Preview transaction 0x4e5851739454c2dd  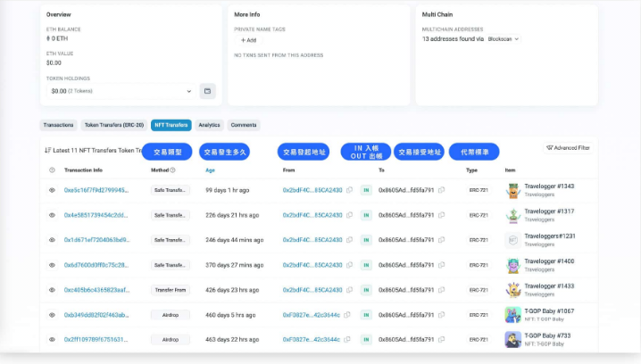[52, 215]
